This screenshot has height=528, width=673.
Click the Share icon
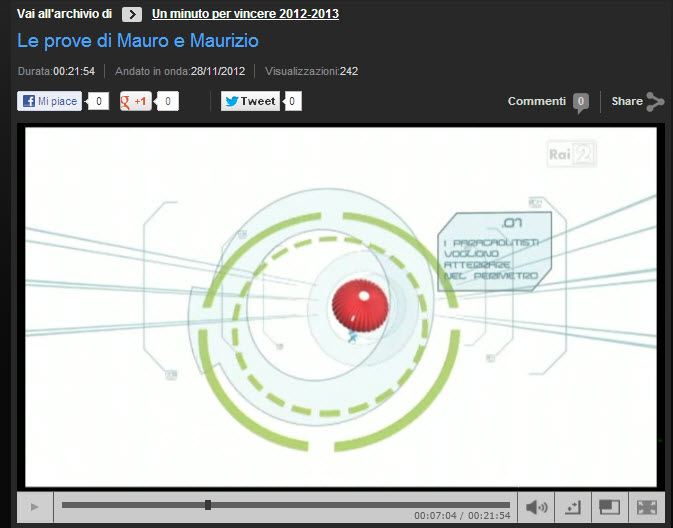[x=655, y=101]
